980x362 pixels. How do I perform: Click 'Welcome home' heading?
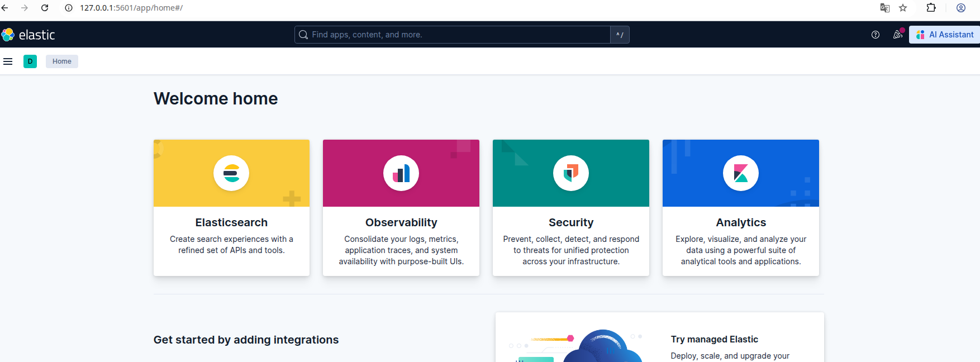tap(216, 98)
